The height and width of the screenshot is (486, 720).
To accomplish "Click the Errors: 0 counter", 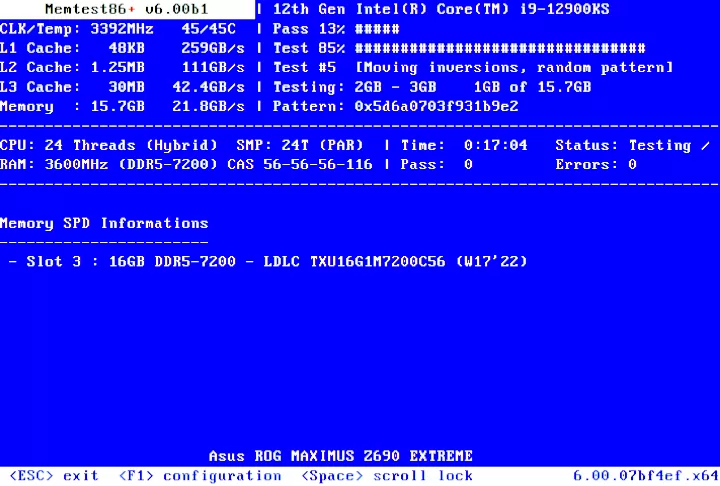I will 596,164.
